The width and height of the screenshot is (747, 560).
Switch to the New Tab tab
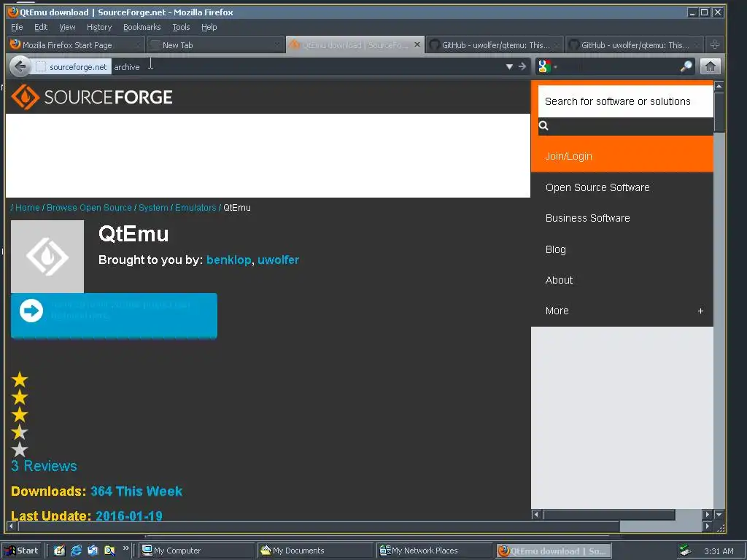click(215, 44)
